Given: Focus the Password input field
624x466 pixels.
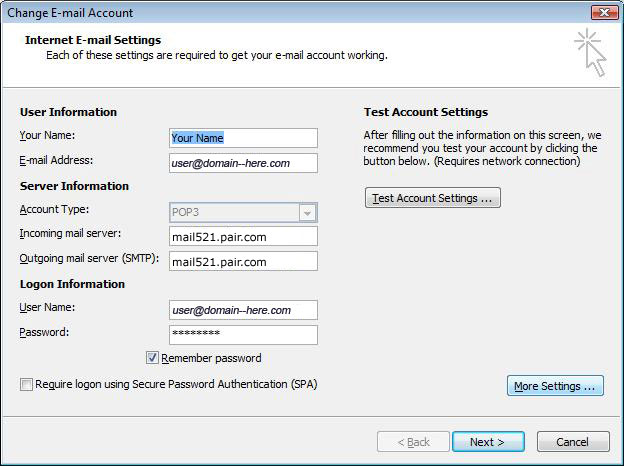Looking at the screenshot, I should pos(243,335).
